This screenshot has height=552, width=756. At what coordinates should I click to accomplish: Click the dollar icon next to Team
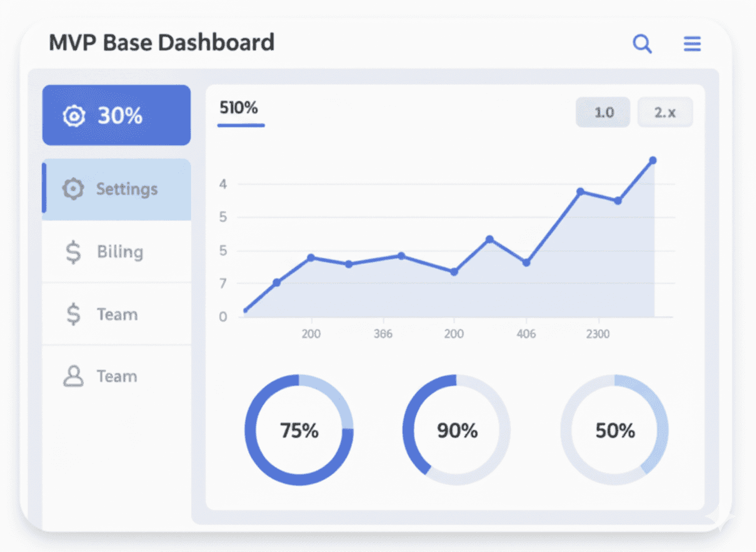[73, 314]
